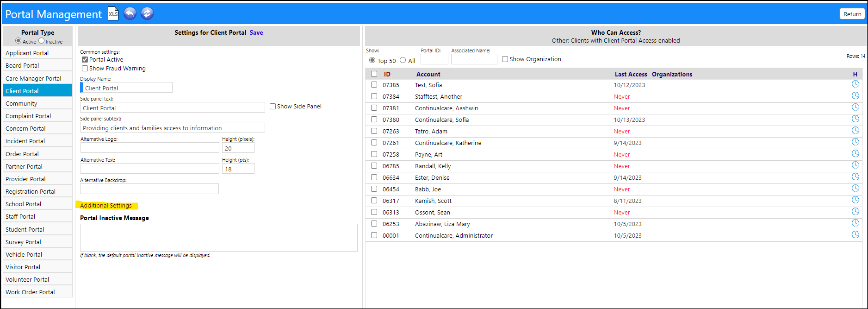Click the Height (pts) field
The image size is (868, 309).
click(238, 169)
